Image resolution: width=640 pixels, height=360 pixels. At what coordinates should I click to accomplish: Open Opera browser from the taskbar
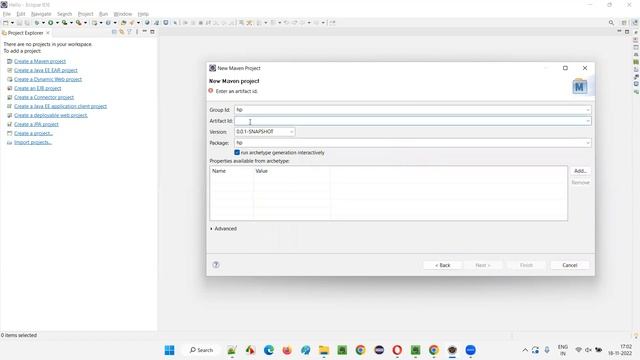pyautogui.click(x=397, y=350)
